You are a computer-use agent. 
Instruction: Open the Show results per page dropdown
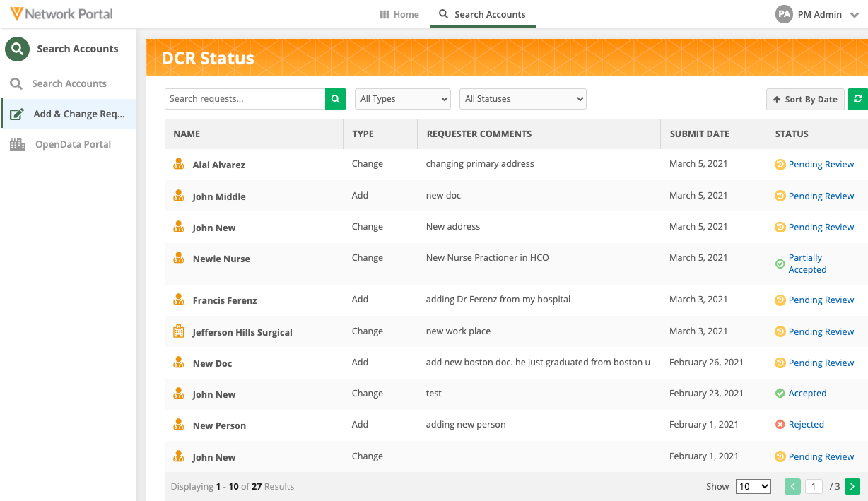753,486
